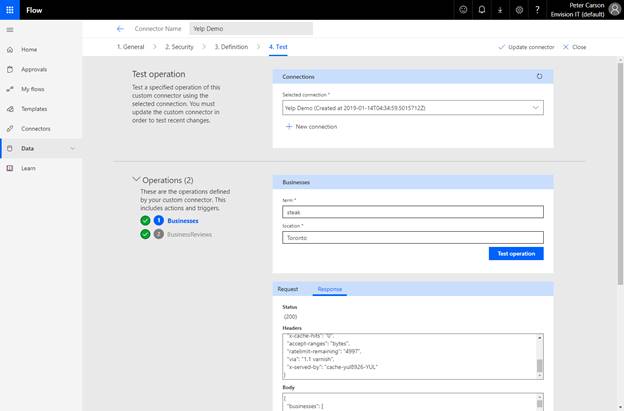Click the Learn book icon

tap(10, 168)
